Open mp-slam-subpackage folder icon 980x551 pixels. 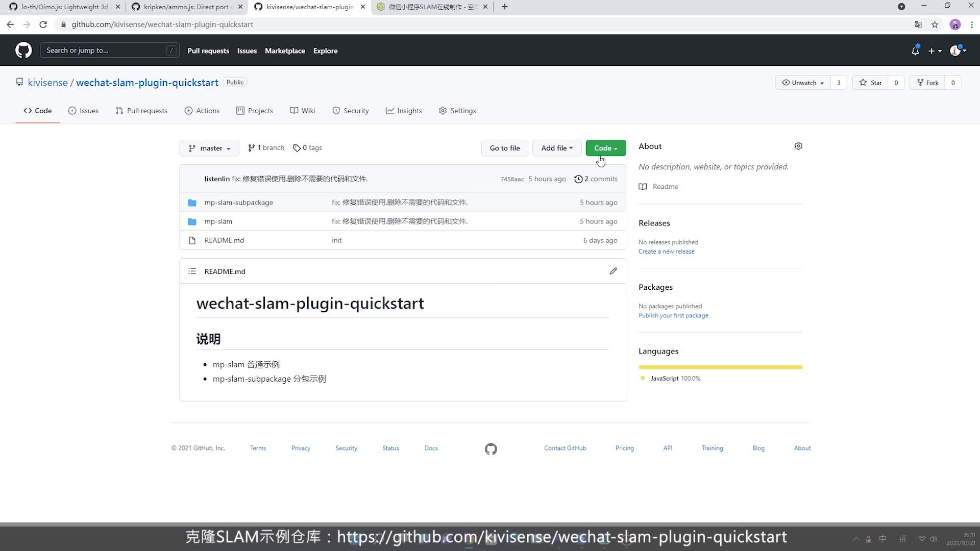coord(192,203)
